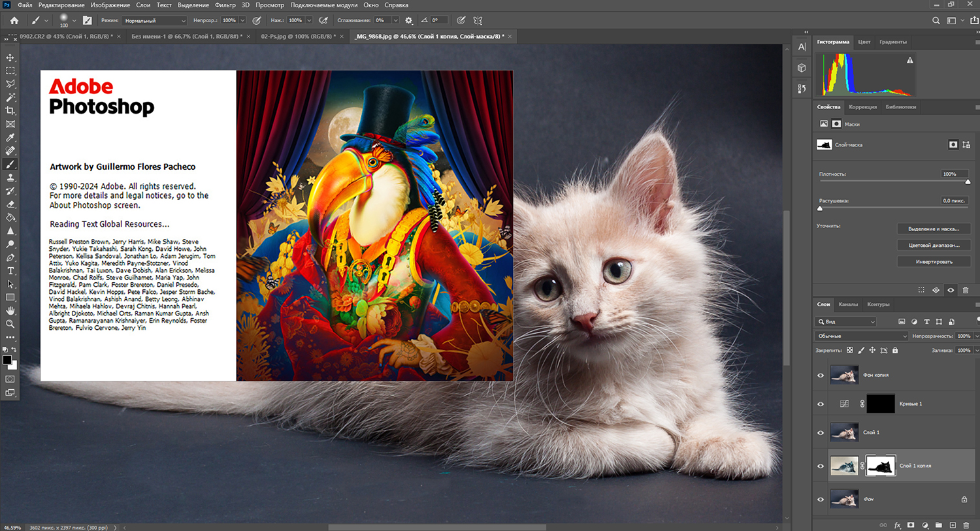Hide the 'Слой 1' layer

click(821, 432)
